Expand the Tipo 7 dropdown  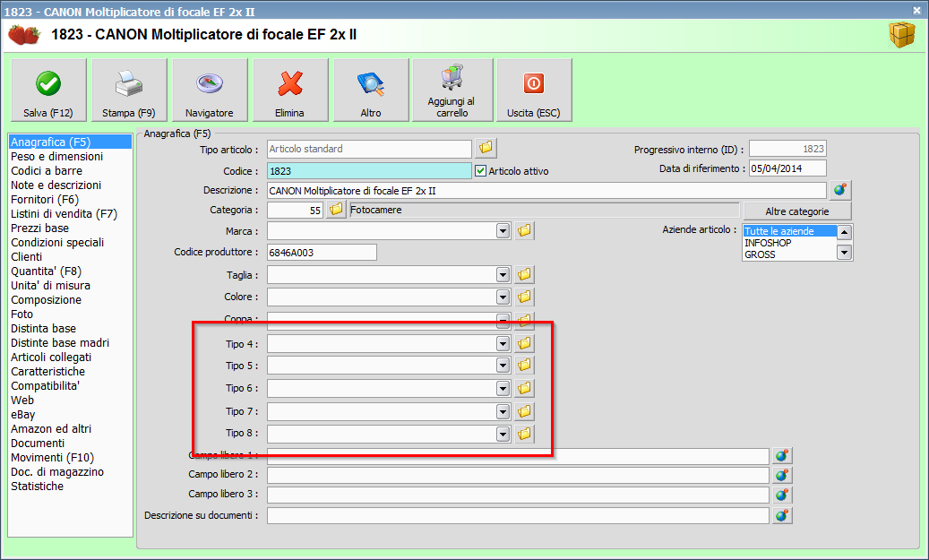click(x=503, y=411)
